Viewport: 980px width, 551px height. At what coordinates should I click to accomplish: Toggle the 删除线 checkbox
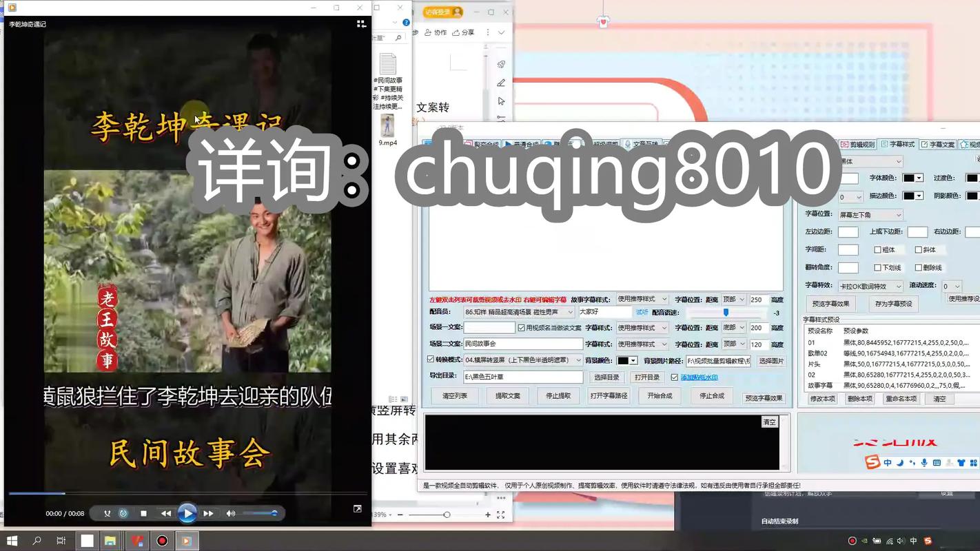click(x=919, y=267)
